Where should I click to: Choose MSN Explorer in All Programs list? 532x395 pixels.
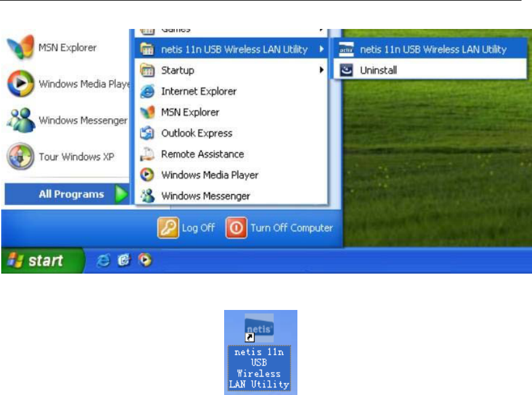tap(231, 112)
